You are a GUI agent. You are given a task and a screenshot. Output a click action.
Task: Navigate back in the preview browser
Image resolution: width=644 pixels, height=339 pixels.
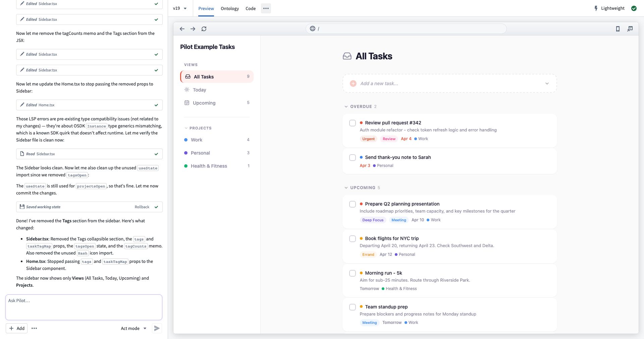pyautogui.click(x=182, y=29)
